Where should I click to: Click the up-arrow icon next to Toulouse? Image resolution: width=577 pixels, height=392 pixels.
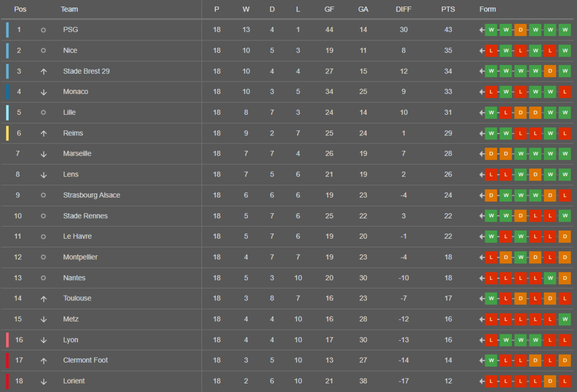tap(43, 299)
